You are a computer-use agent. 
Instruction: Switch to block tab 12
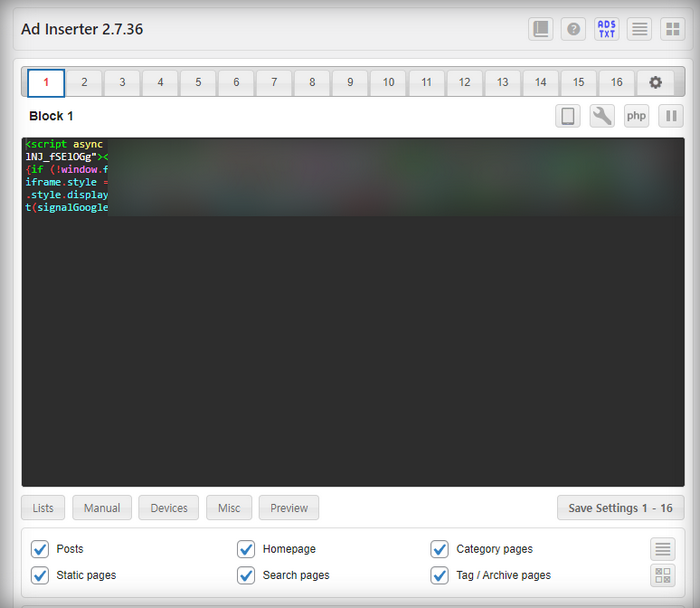[x=464, y=83]
